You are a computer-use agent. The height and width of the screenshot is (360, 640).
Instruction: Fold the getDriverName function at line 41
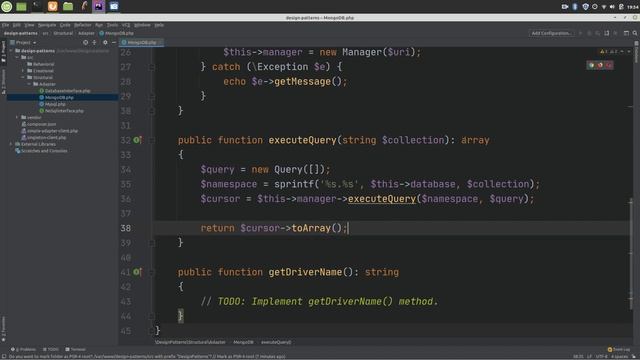point(151,272)
